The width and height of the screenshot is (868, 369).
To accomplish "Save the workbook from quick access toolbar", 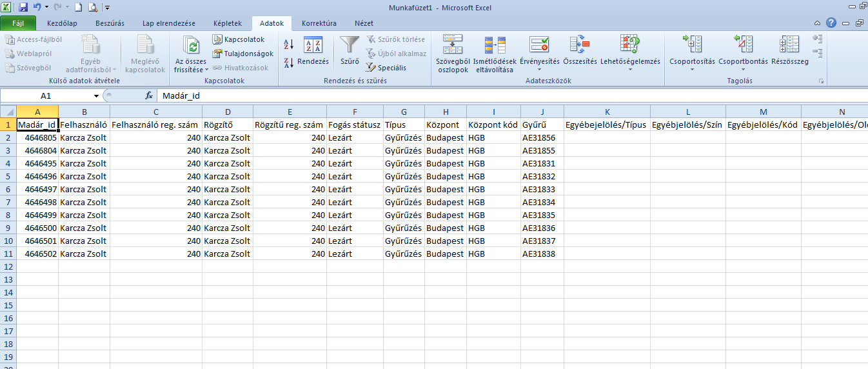I will 23,8.
